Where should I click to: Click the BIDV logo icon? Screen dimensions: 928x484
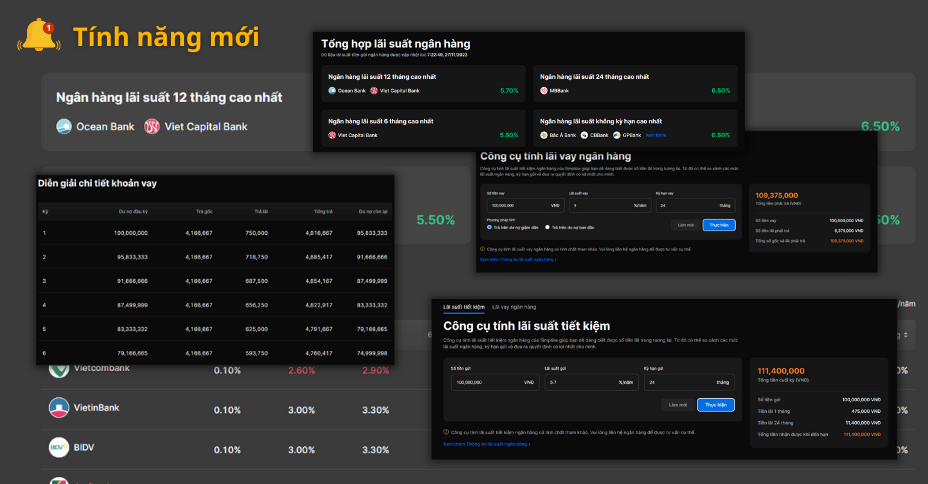click(60, 446)
